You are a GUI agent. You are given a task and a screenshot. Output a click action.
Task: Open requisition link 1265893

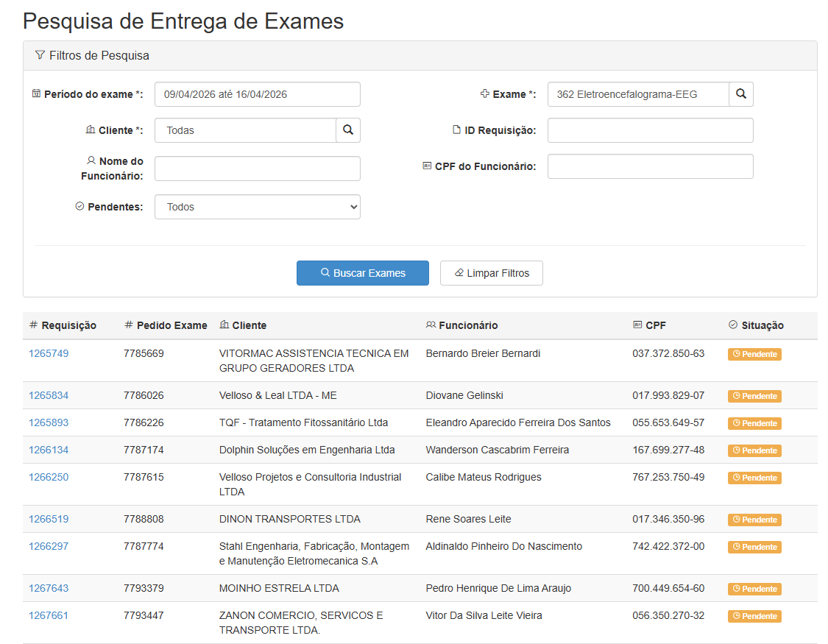49,422
